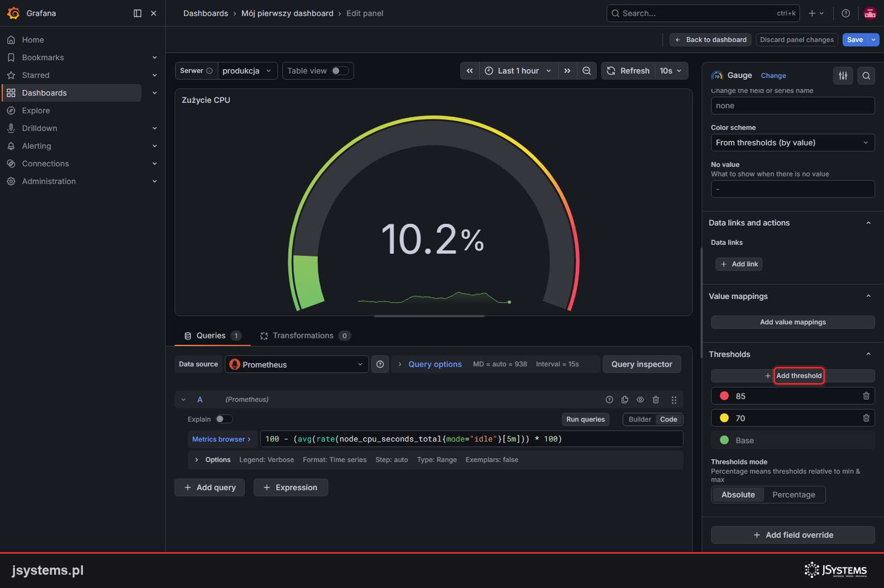Viewport: 884px width, 588px height.
Task: Click the Alerting bell icon
Action: pos(11,146)
